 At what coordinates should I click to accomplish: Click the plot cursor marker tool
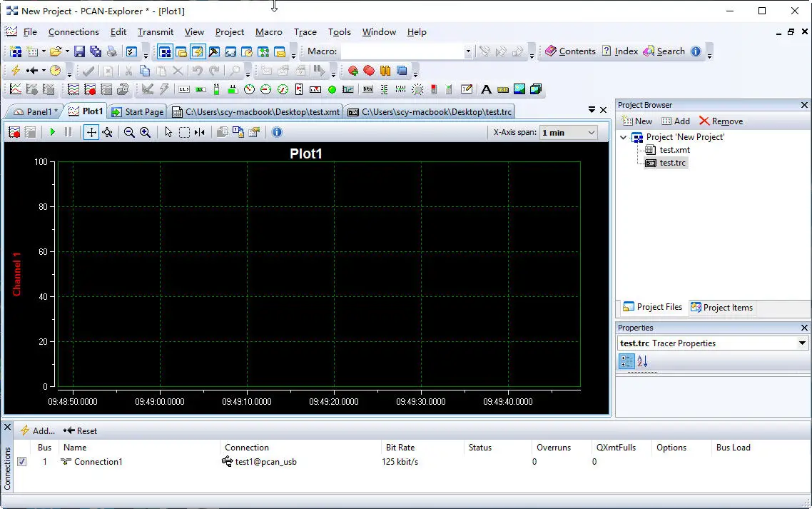(199, 132)
